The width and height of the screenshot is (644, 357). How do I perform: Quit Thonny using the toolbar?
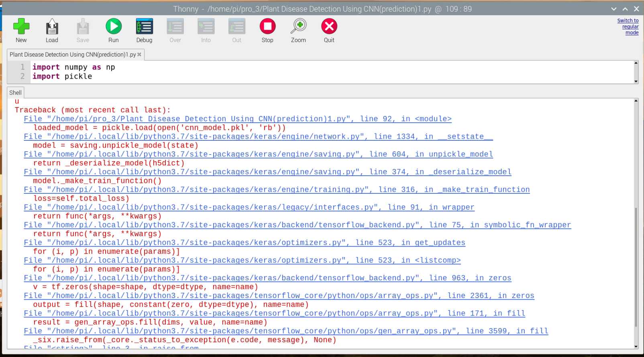[329, 30]
